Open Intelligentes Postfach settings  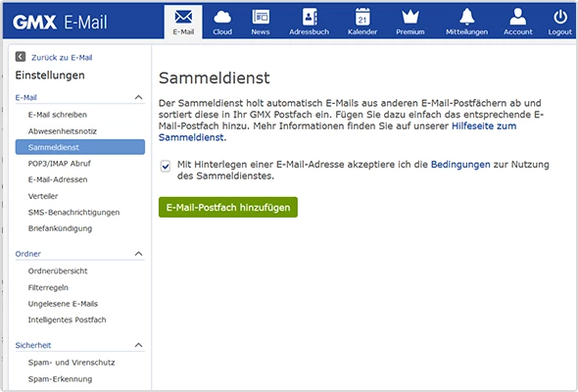point(67,319)
